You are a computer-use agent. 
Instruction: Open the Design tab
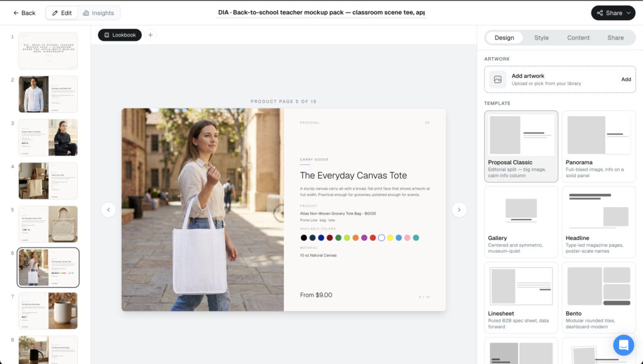(x=504, y=37)
